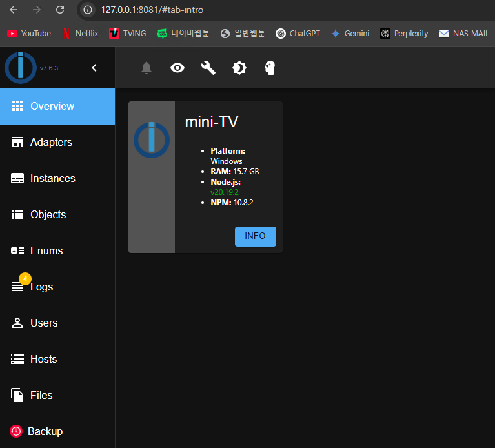
Task: Open system settings via the wrench icon
Action: pos(208,68)
